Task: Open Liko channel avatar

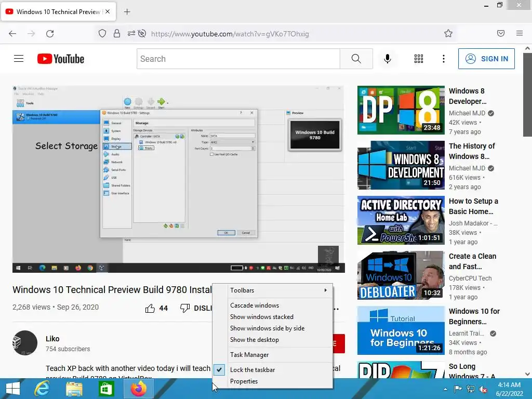Action: [25, 343]
